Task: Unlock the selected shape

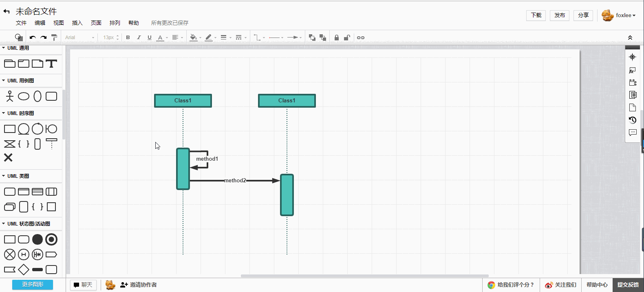Action: tap(347, 38)
